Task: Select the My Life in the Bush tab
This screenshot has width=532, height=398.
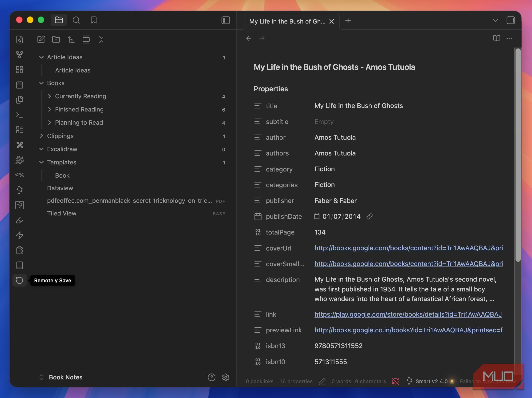Action: pos(287,21)
